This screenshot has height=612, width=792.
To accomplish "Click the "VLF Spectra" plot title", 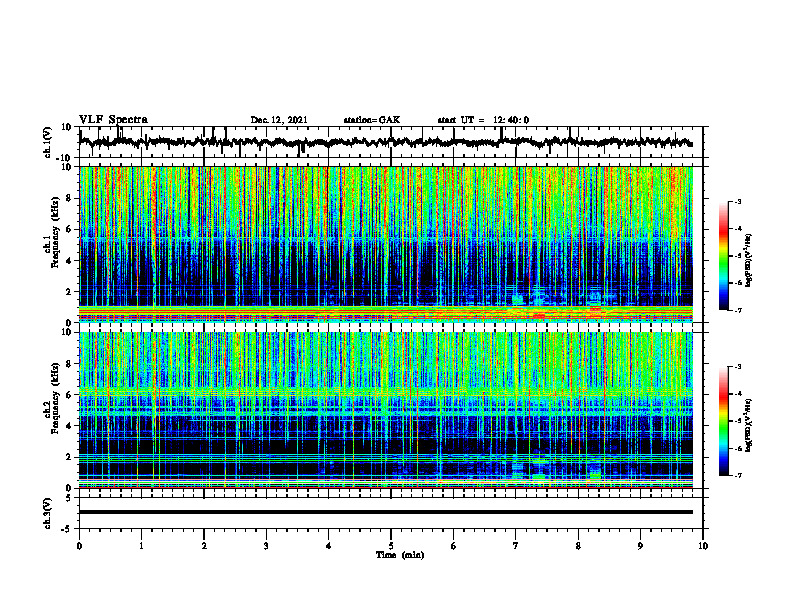I will (x=113, y=120).
